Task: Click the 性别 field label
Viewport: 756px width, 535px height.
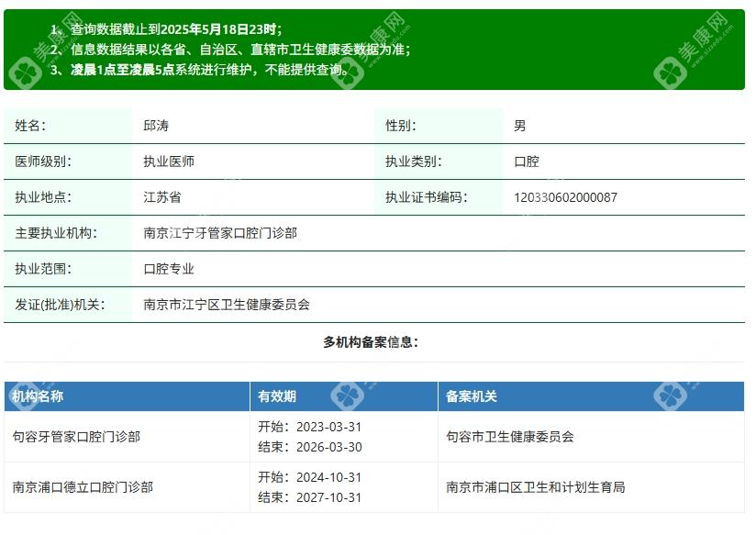Action: point(400,126)
